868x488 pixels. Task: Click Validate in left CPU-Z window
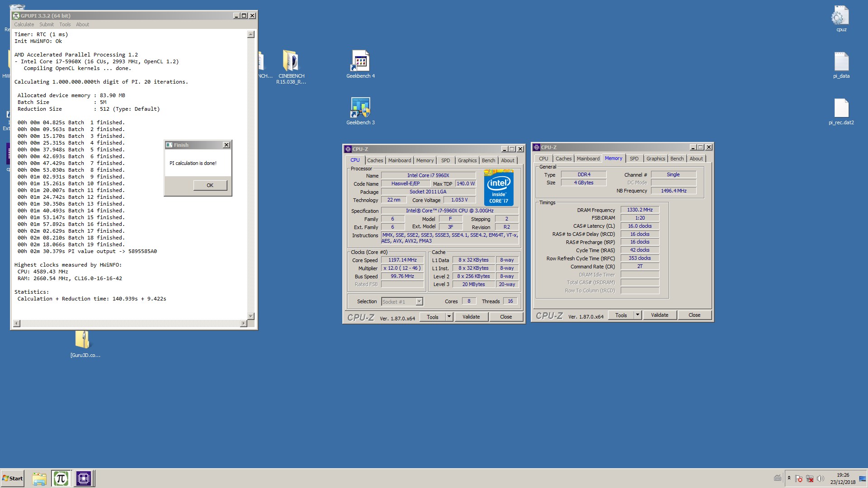click(x=471, y=317)
